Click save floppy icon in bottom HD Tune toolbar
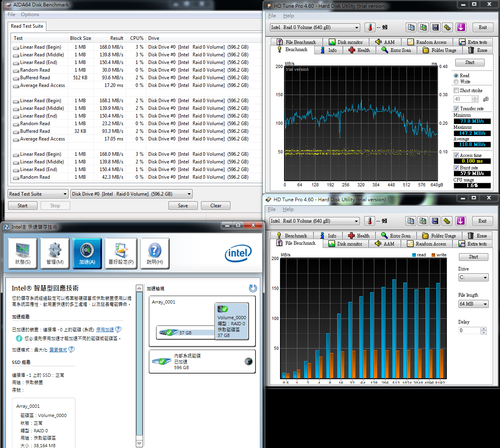This screenshot has height=448, width=500. coord(435,221)
